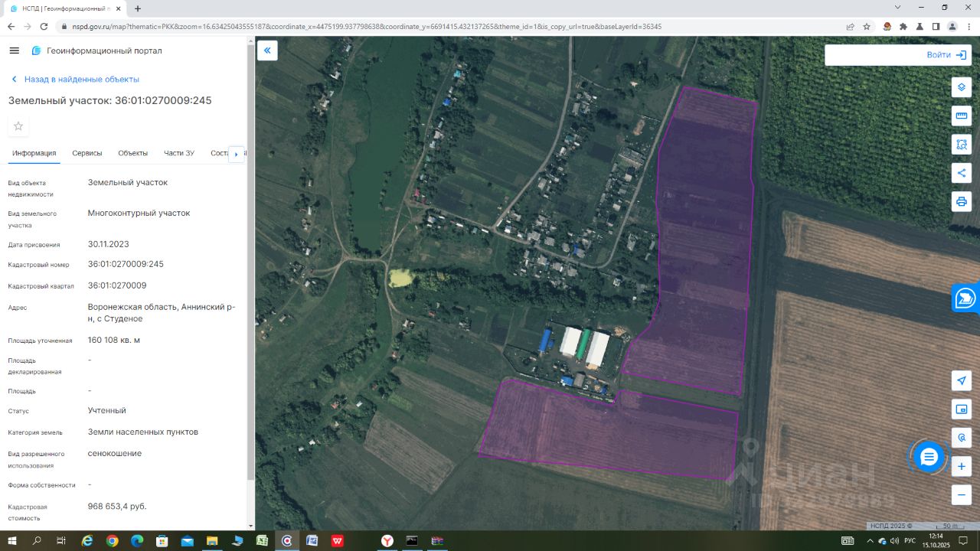Viewport: 980px width, 551px height.
Task: Click the cadastral quarter value 36:01:0270009
Action: [117, 285]
